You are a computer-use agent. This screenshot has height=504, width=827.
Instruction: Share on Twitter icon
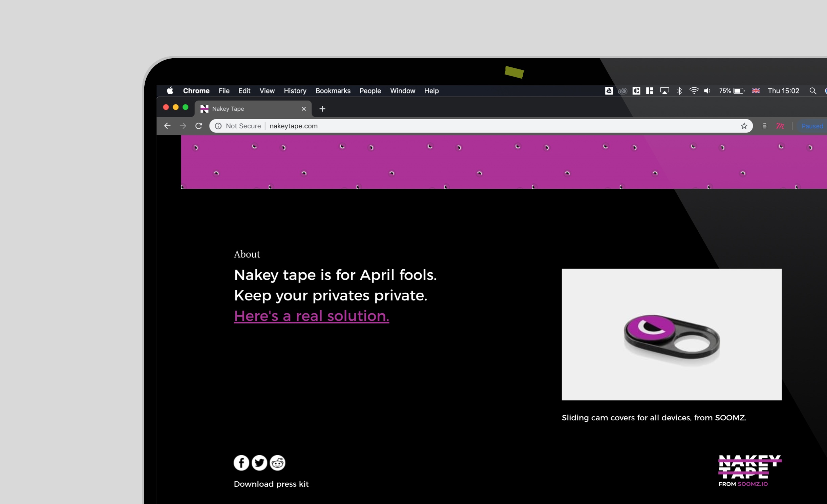259,463
